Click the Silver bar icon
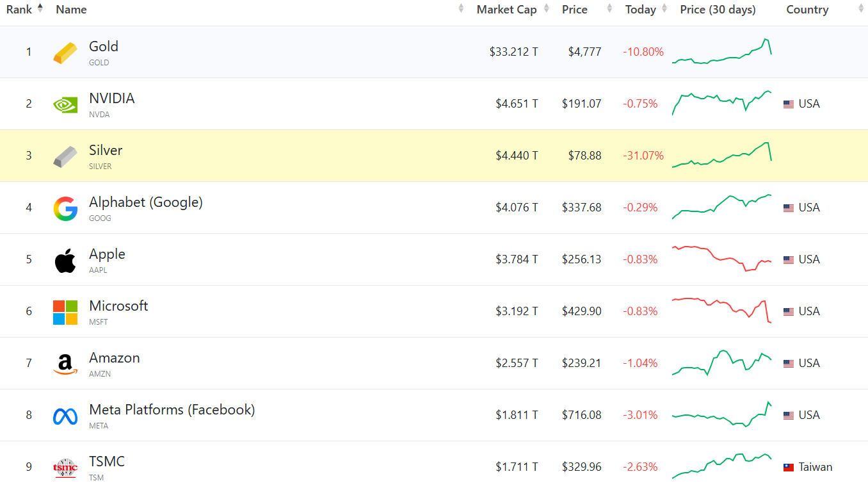The image size is (868, 490). [x=65, y=156]
